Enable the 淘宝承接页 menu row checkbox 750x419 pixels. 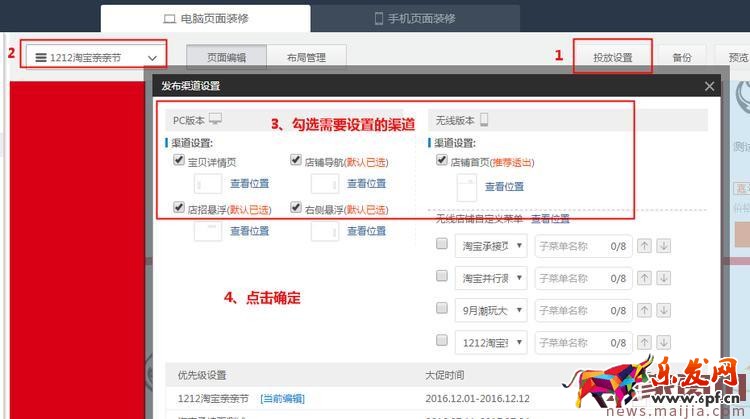tap(442, 246)
